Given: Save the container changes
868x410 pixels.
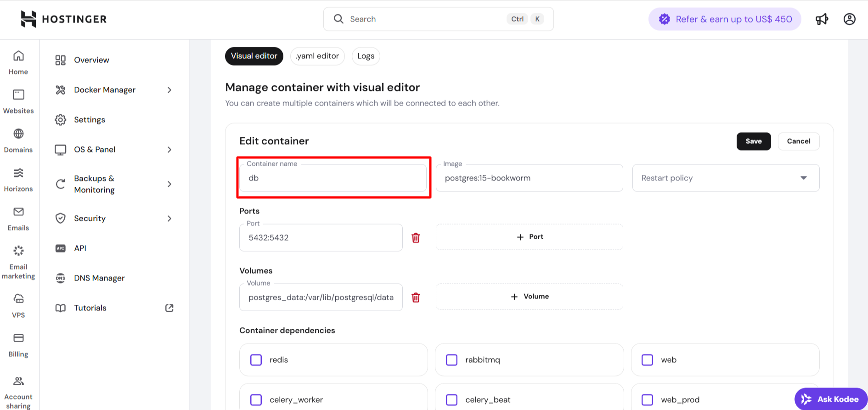Looking at the screenshot, I should [754, 141].
